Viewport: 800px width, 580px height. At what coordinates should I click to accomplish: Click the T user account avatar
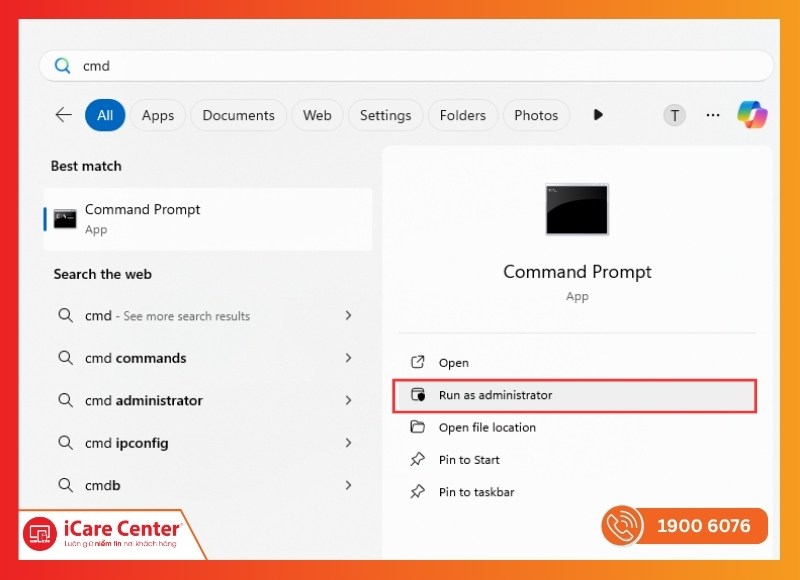coord(675,115)
